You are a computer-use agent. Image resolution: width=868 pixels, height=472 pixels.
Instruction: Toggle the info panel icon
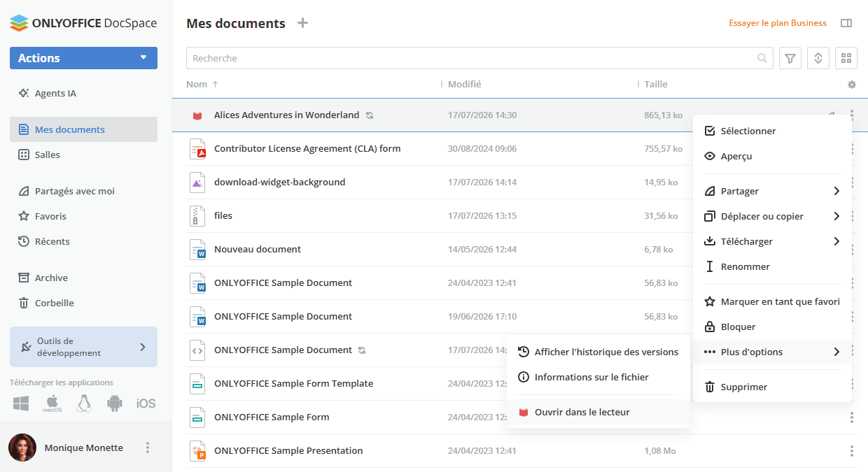pyautogui.click(x=846, y=23)
